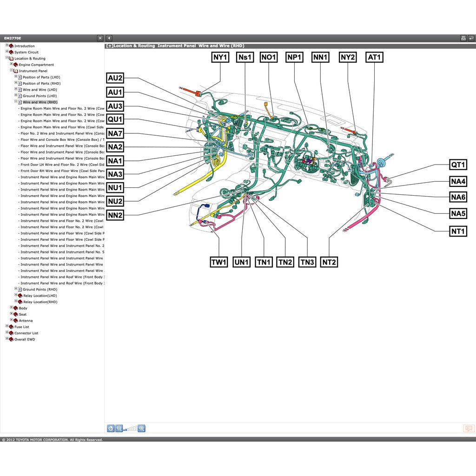Close the EM2770E navigation panel
The height and width of the screenshot is (476, 476).
[100, 38]
